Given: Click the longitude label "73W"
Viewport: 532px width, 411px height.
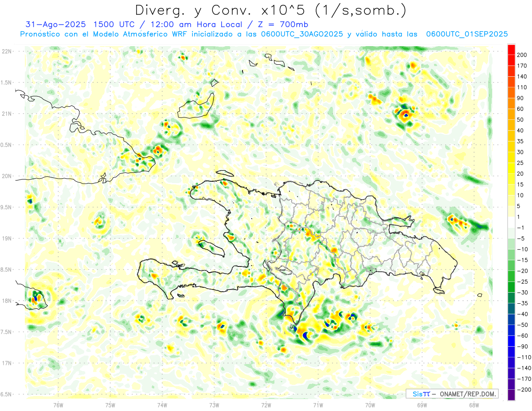Looking at the screenshot, I should (214, 405).
